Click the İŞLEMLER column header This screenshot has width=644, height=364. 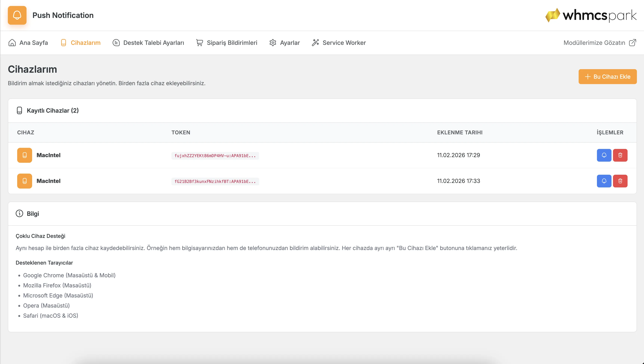point(610,132)
